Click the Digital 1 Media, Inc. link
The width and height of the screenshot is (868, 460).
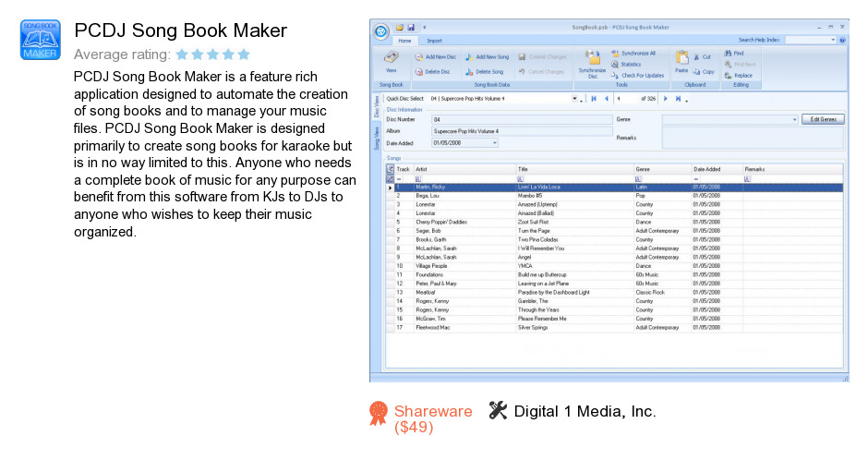[x=585, y=411]
